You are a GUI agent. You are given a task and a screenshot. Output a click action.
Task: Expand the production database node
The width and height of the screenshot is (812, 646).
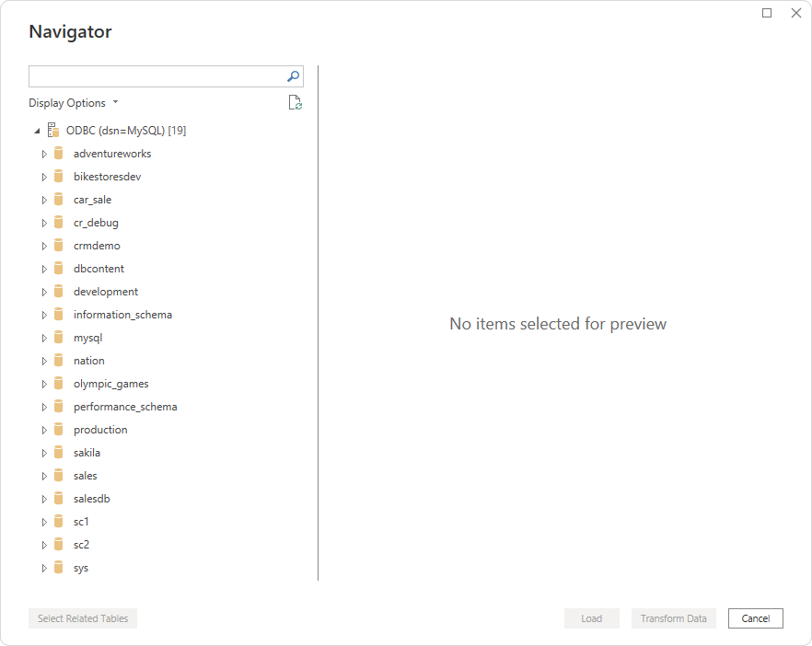[43, 430]
